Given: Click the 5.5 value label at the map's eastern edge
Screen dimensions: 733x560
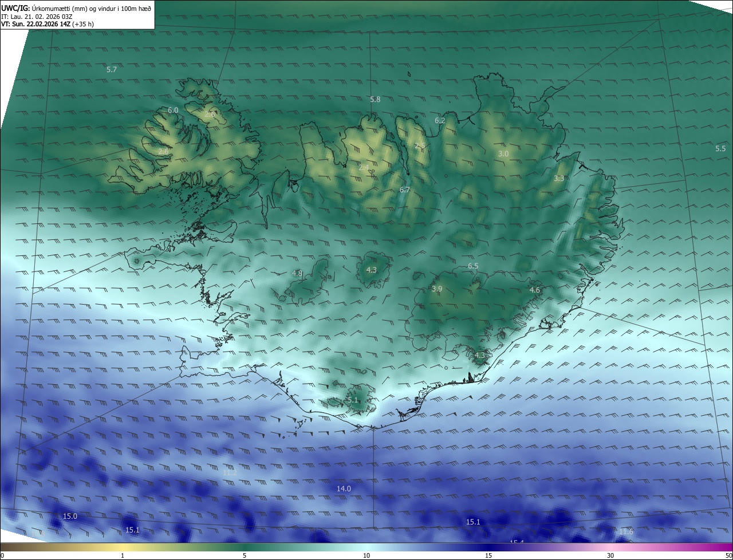Looking at the screenshot, I should [x=720, y=148].
